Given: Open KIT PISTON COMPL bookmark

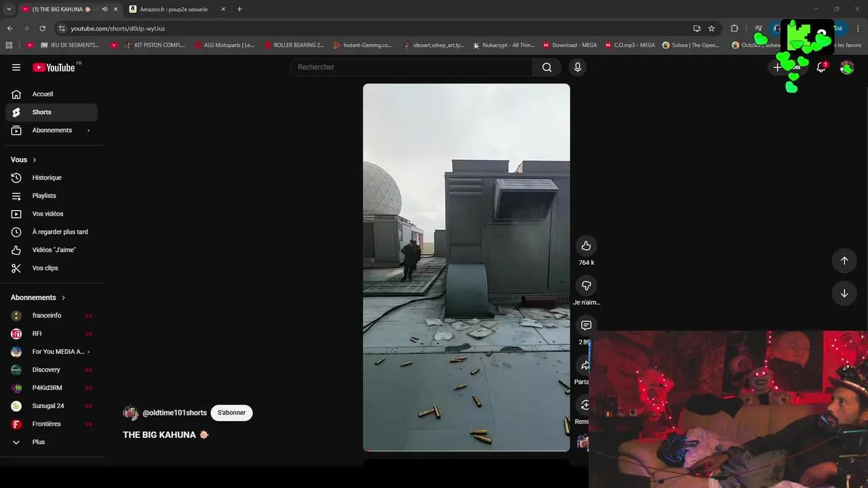Looking at the screenshot, I should coord(155,45).
